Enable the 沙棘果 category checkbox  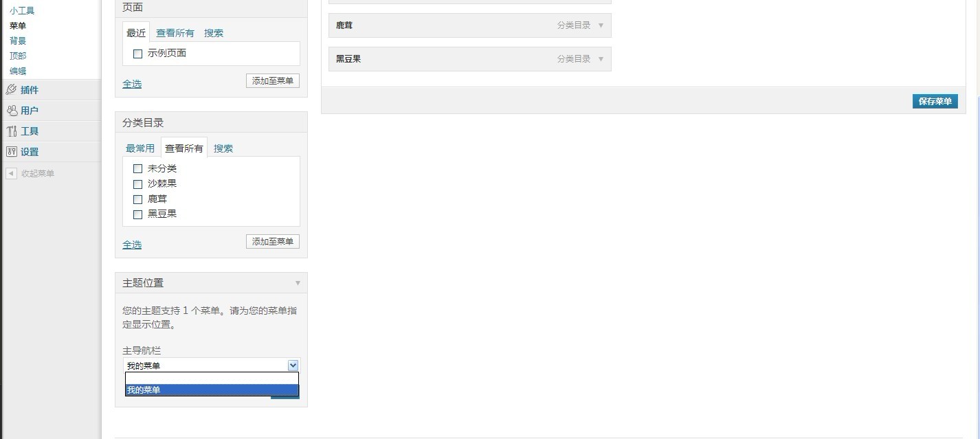137,184
